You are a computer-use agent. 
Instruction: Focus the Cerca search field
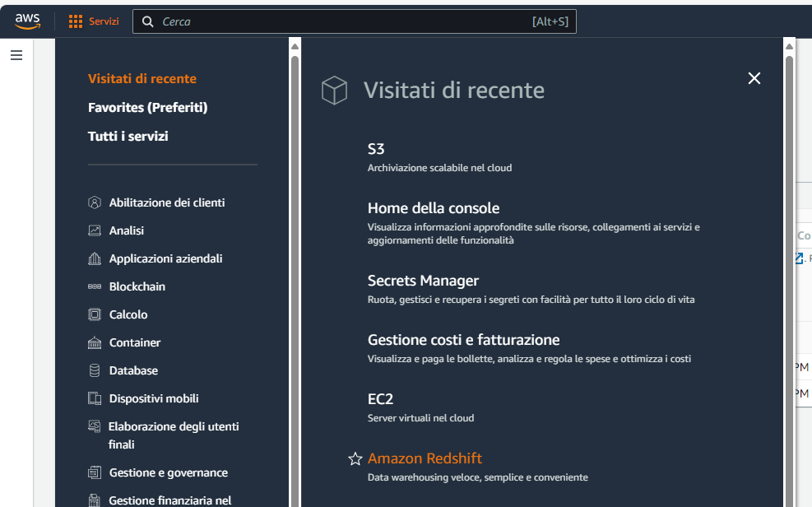pyautogui.click(x=355, y=21)
